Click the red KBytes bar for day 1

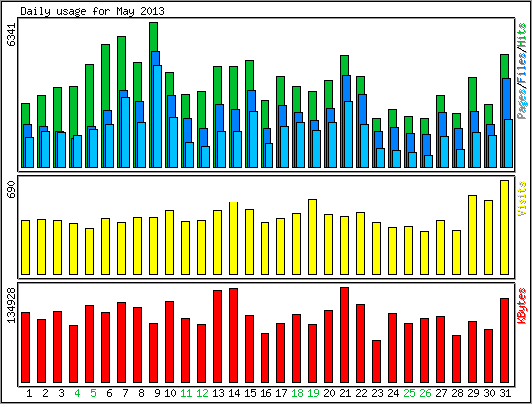pos(25,347)
